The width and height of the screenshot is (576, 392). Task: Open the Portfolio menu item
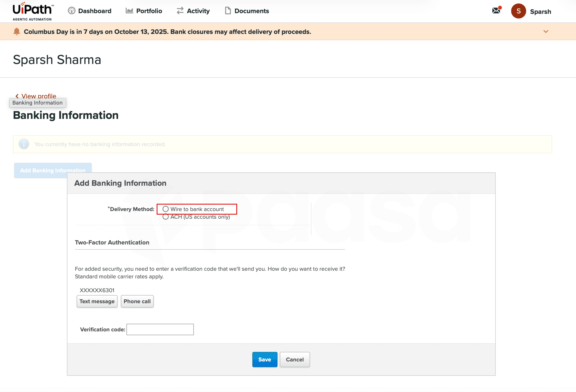click(x=149, y=11)
